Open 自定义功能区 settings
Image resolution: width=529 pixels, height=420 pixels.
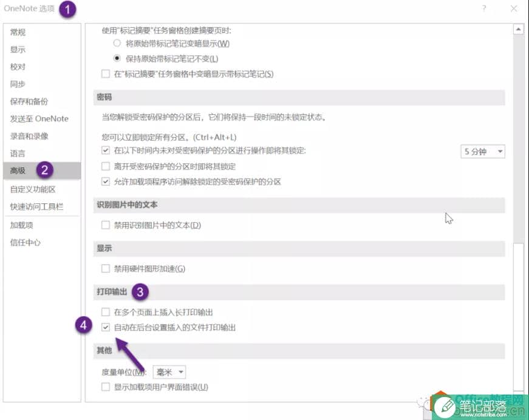(x=33, y=189)
